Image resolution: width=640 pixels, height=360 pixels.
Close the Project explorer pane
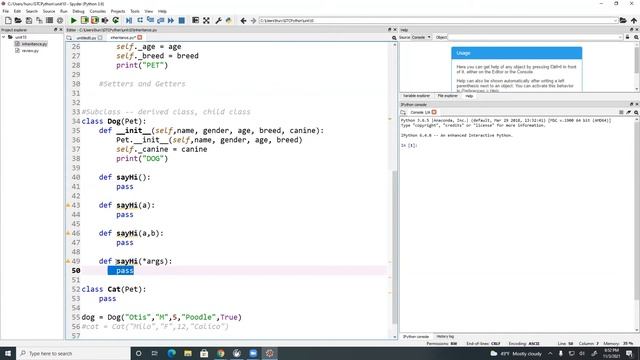[x=61, y=30]
